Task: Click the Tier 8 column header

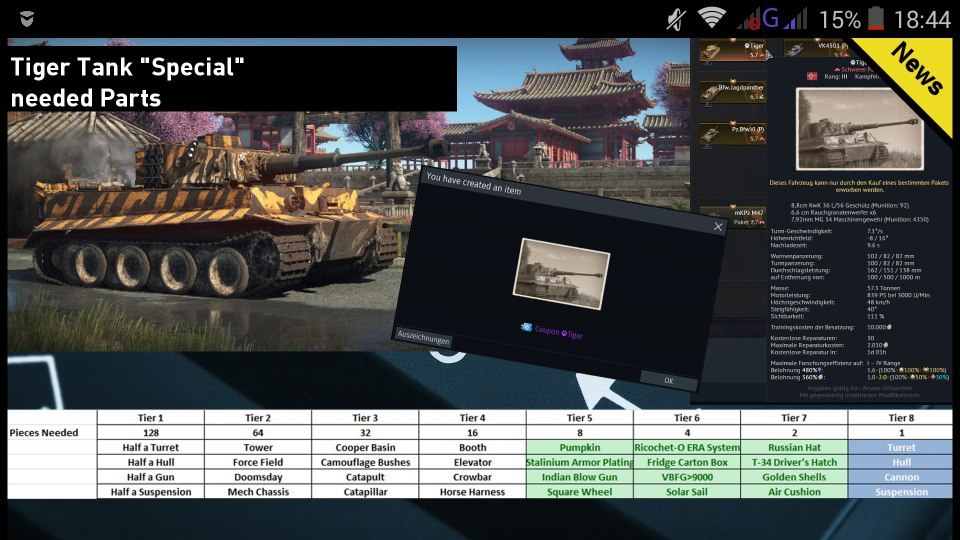Action: [x=901, y=418]
